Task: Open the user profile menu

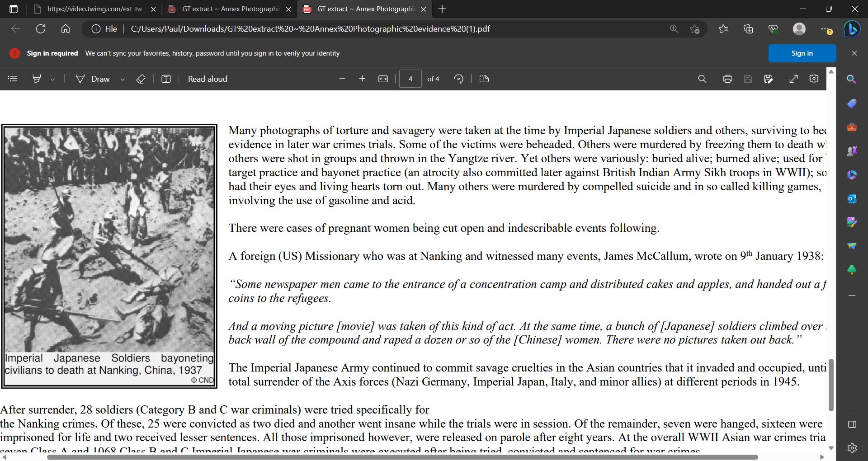Action: coord(799,29)
